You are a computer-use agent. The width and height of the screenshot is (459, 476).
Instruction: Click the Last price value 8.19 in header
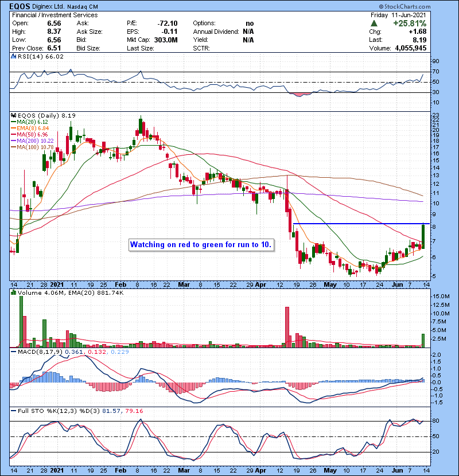pyautogui.click(x=419, y=40)
